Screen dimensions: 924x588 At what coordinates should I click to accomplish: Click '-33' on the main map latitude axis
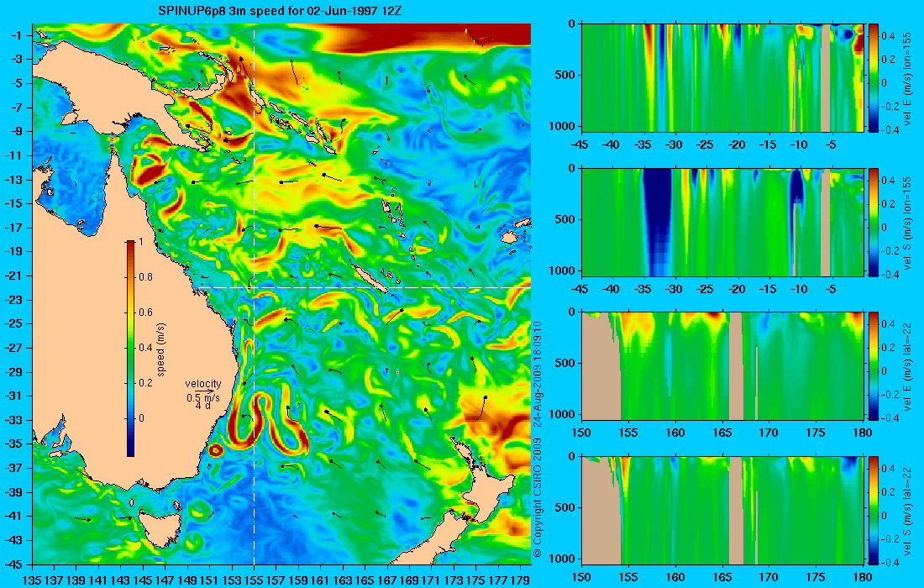point(13,420)
